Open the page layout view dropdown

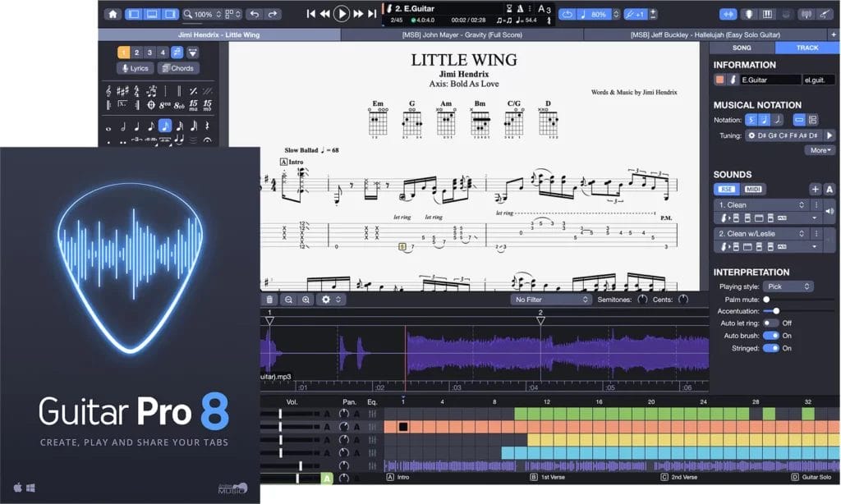[x=233, y=14]
